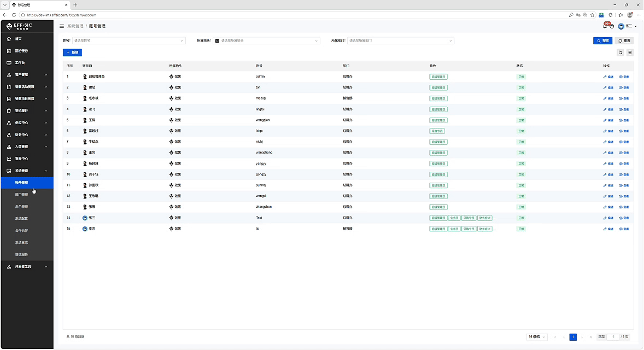Screen dimensions: 644x350
Task: Toggle the sidebar with the hamburger icon
Action: pos(62,26)
